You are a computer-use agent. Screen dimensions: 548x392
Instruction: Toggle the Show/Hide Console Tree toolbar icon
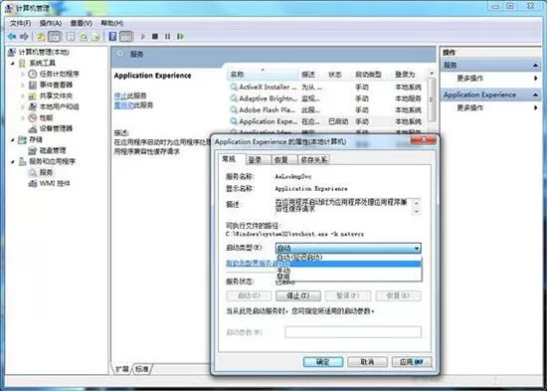coord(54,37)
